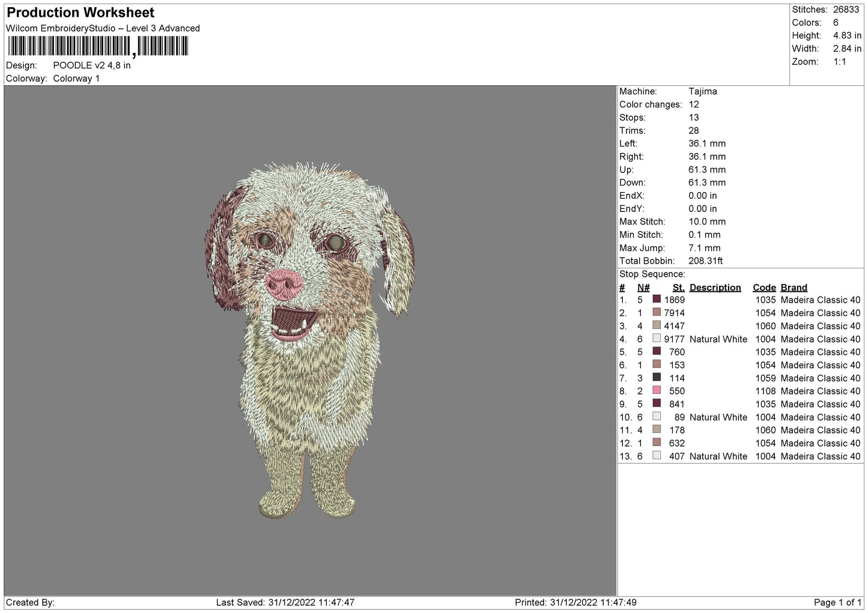This screenshot has width=868, height=613.
Task: Click the color swatch in stop row 3
Action: [657, 325]
